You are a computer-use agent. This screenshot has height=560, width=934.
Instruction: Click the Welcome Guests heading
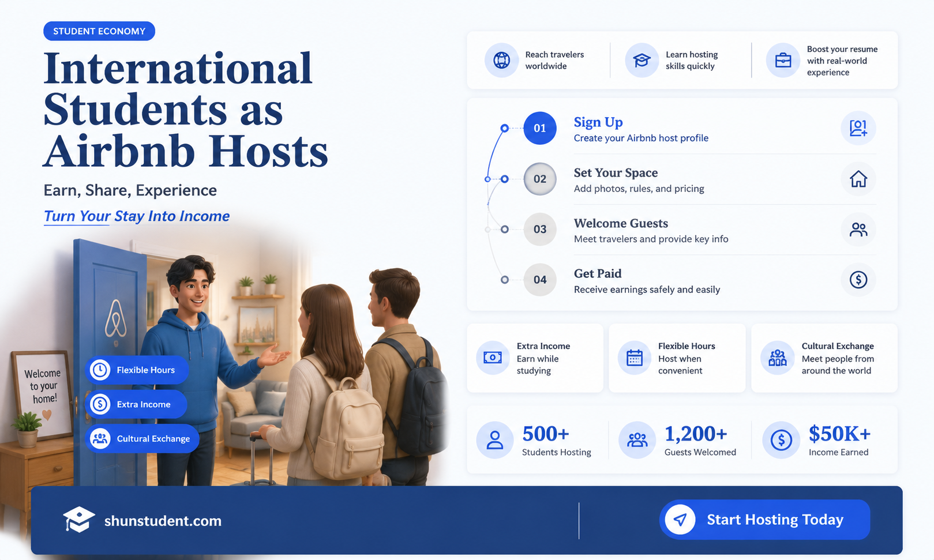tap(621, 223)
